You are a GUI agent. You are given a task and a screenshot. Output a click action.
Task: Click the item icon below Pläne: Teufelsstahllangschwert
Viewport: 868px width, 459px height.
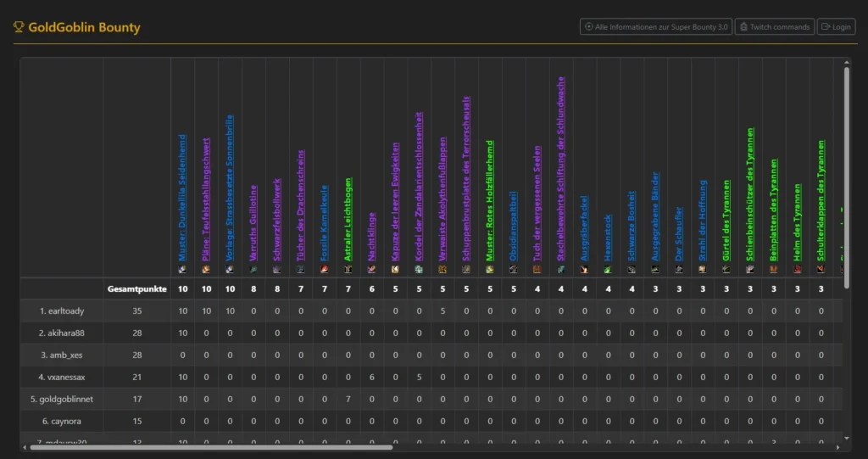tap(206, 270)
